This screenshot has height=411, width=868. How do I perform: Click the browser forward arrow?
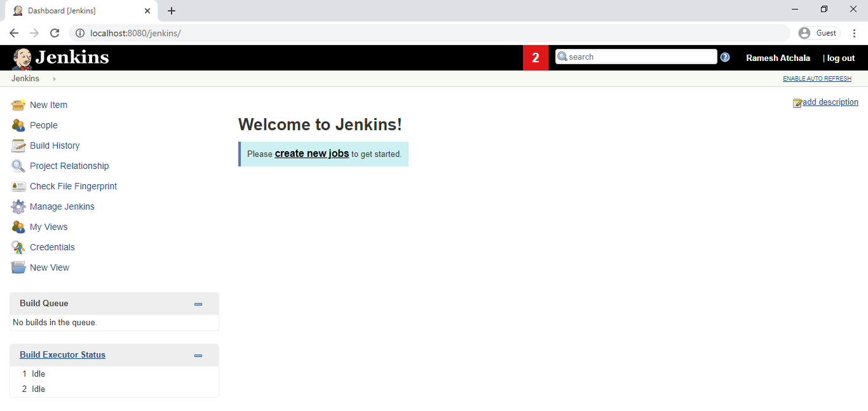tap(34, 33)
